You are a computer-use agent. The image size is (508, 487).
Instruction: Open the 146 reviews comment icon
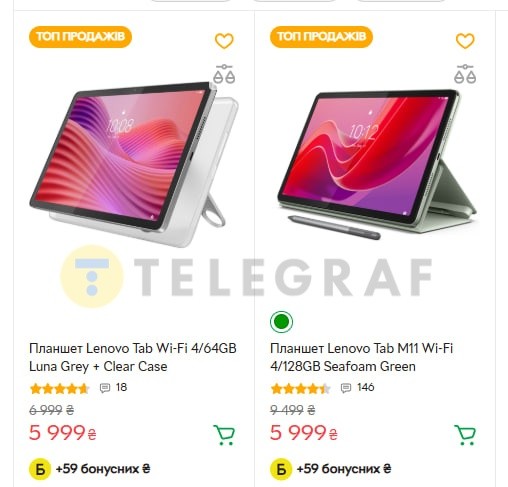coord(346,388)
